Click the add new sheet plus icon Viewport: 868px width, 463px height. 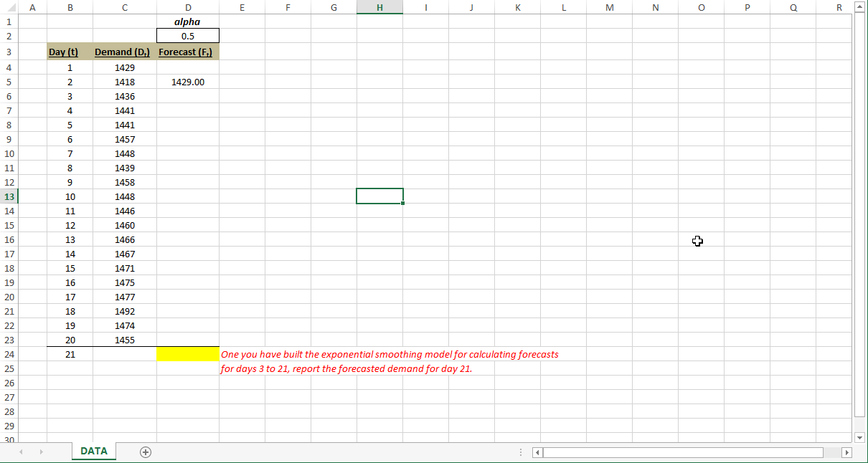pyautogui.click(x=145, y=452)
